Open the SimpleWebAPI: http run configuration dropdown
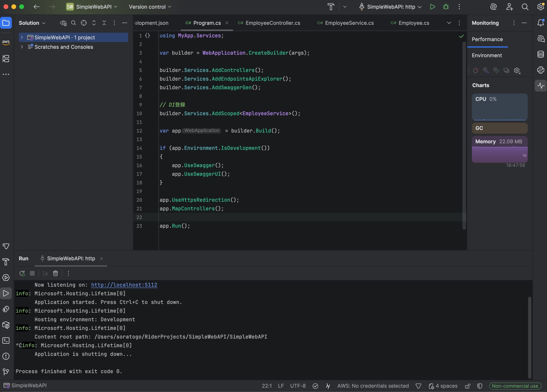The height and width of the screenshot is (392, 547). click(391, 7)
